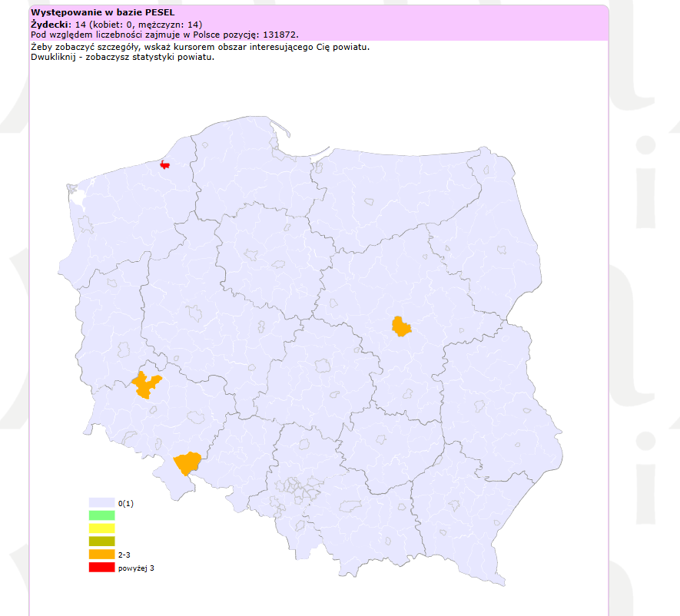This screenshot has width=680, height=616.
Task: Click the yellow legend swatch
Action: pyautogui.click(x=101, y=528)
